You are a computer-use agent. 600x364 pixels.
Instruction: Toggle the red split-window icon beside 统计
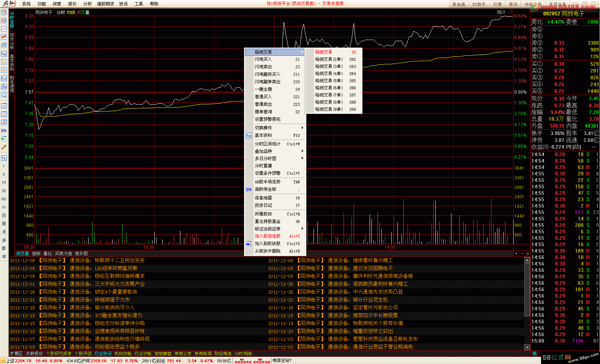pos(511,12)
